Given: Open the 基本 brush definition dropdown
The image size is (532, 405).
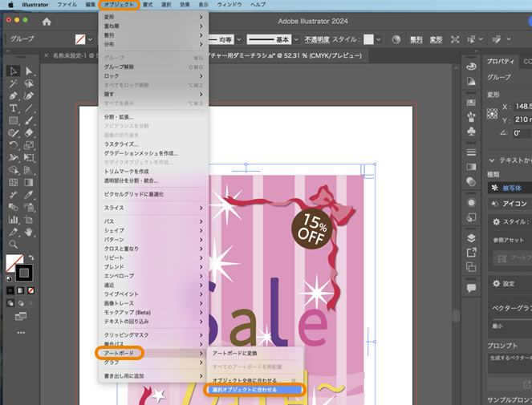Looking at the screenshot, I should coord(296,39).
